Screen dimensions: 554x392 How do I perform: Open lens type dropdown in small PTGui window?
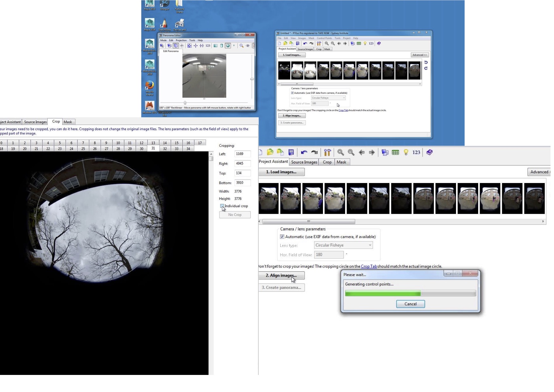click(328, 98)
